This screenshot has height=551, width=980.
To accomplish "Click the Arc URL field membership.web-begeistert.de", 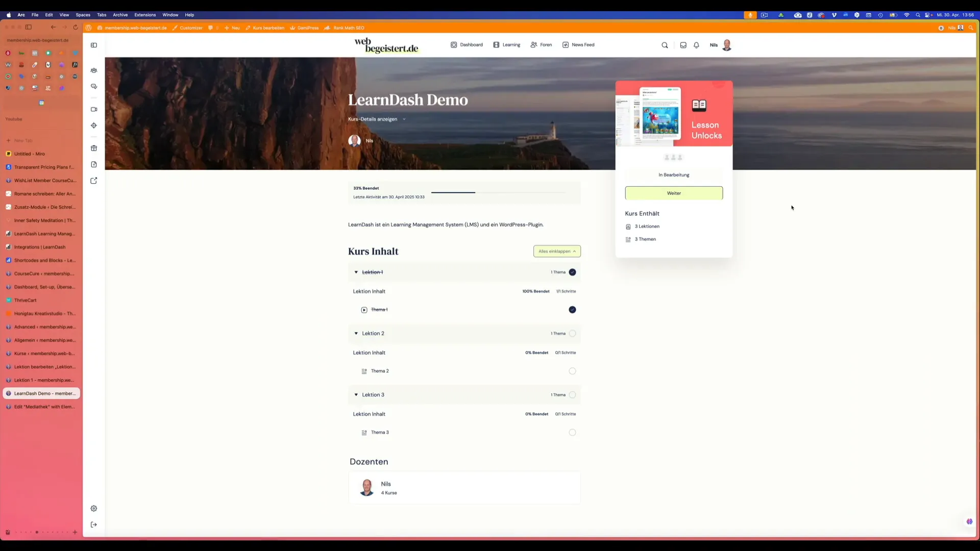I will [41, 40].
